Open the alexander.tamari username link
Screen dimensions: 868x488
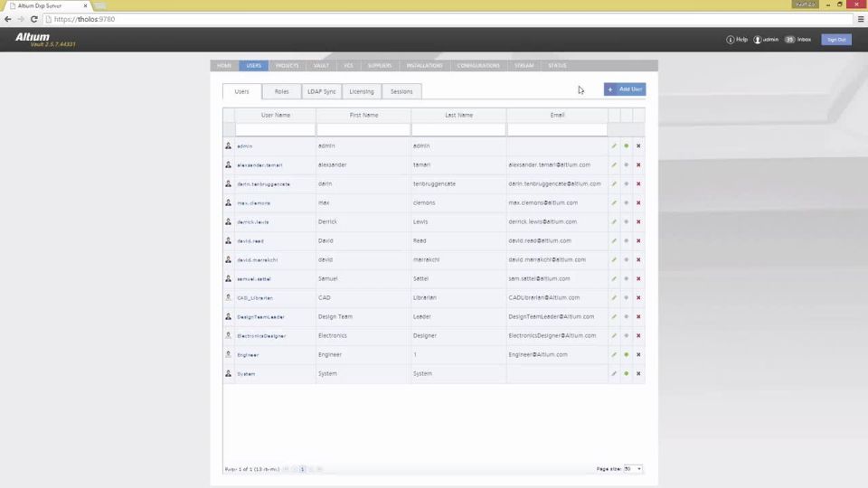(259, 165)
